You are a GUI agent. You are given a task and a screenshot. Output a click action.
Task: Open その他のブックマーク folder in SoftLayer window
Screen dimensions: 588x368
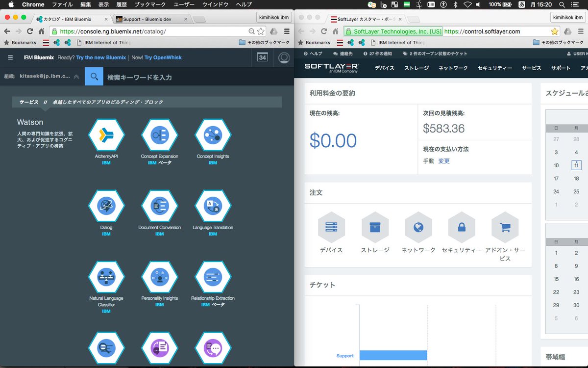(x=558, y=42)
